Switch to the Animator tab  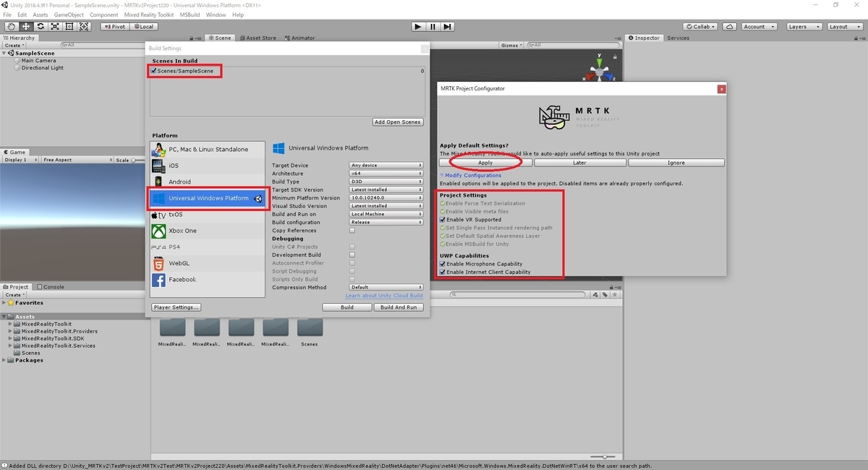pos(299,38)
